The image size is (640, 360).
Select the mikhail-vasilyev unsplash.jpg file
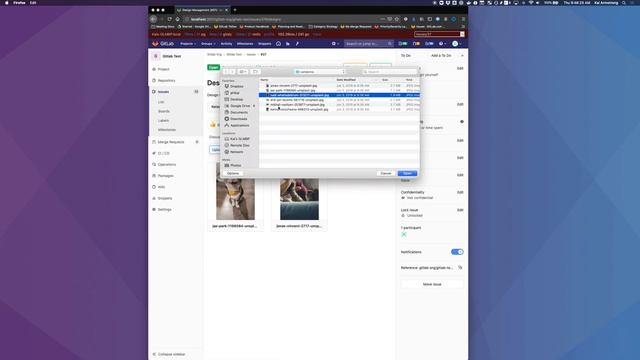[x=339, y=104]
